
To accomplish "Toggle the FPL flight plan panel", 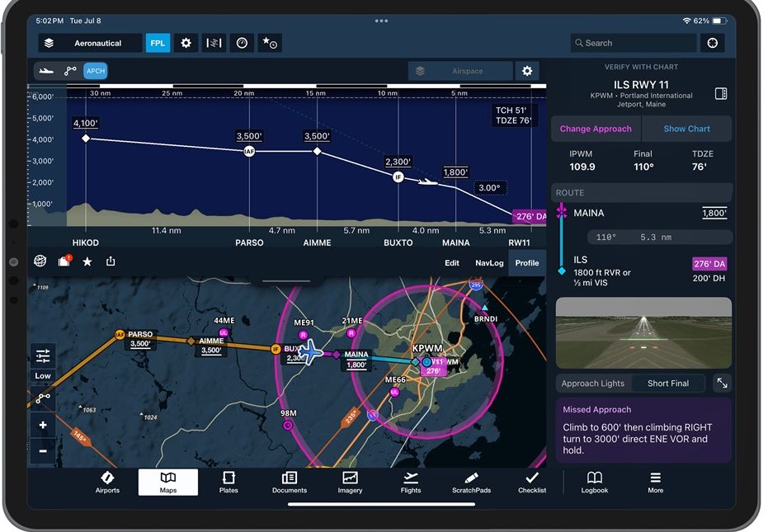I will tap(158, 43).
